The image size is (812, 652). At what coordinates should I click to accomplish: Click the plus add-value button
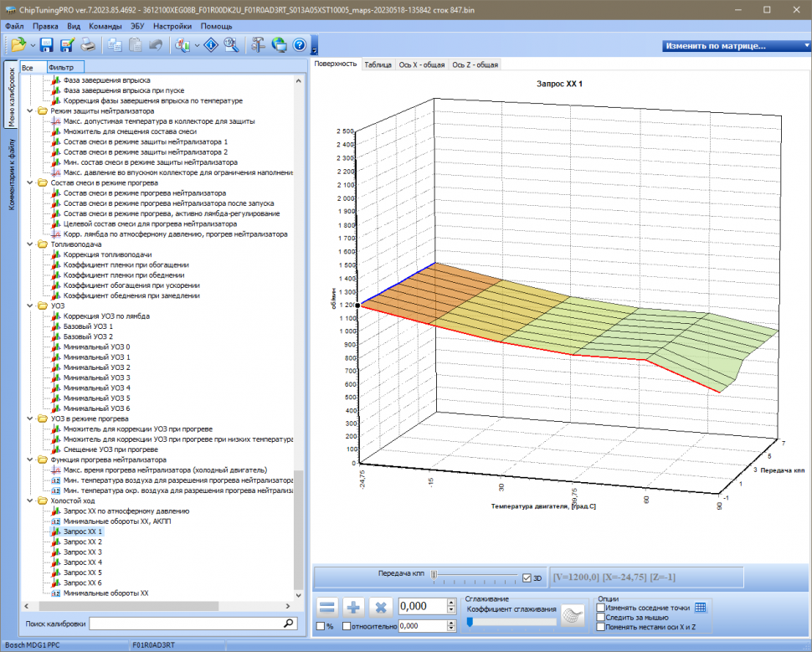[354, 607]
